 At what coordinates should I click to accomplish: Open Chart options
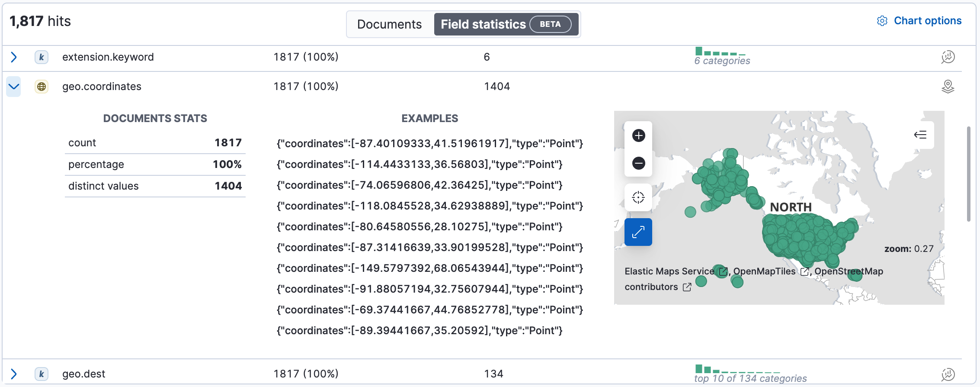pos(919,21)
